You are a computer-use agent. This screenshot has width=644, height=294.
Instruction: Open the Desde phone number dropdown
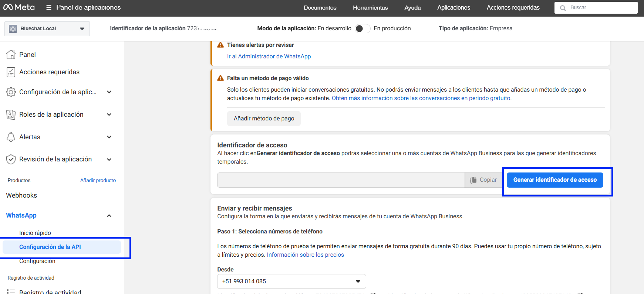click(x=291, y=281)
